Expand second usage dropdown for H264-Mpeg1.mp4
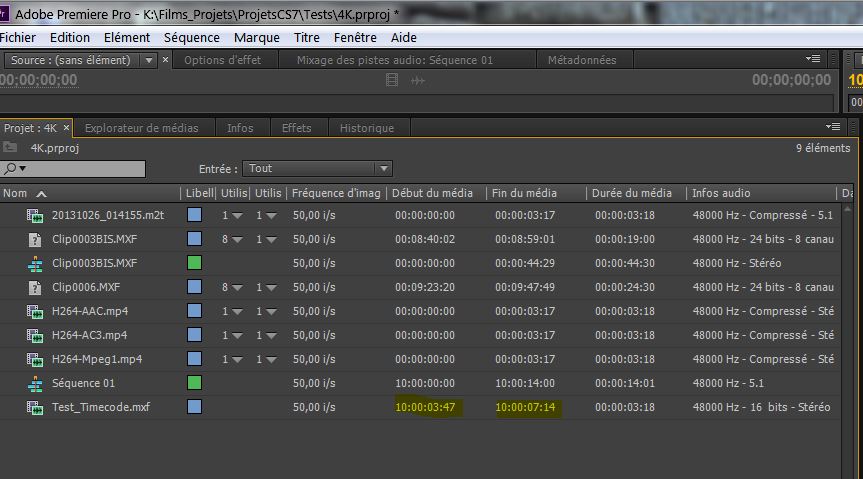The height and width of the screenshot is (479, 863). 271,360
